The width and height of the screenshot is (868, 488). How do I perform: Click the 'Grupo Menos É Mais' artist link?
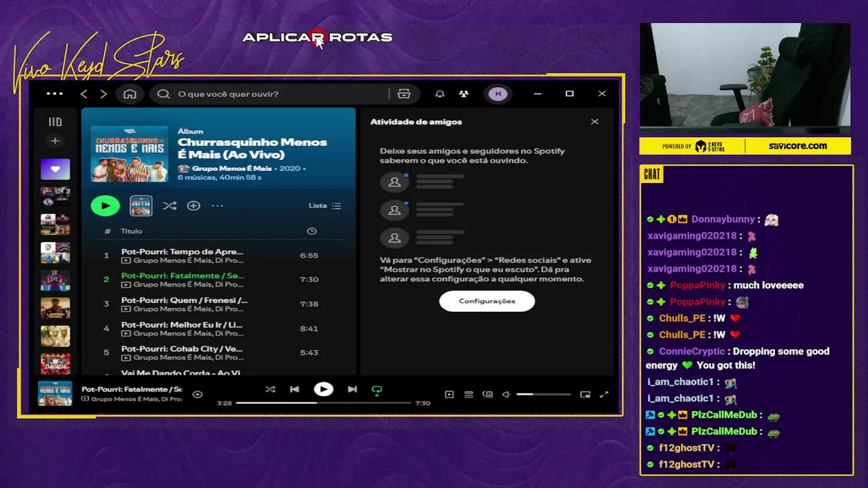coord(231,168)
